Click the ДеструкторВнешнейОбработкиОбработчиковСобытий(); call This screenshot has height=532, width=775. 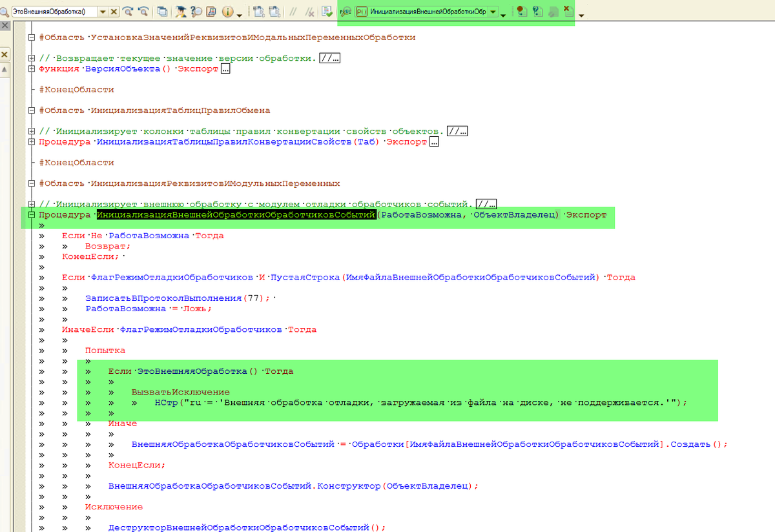tap(247, 527)
